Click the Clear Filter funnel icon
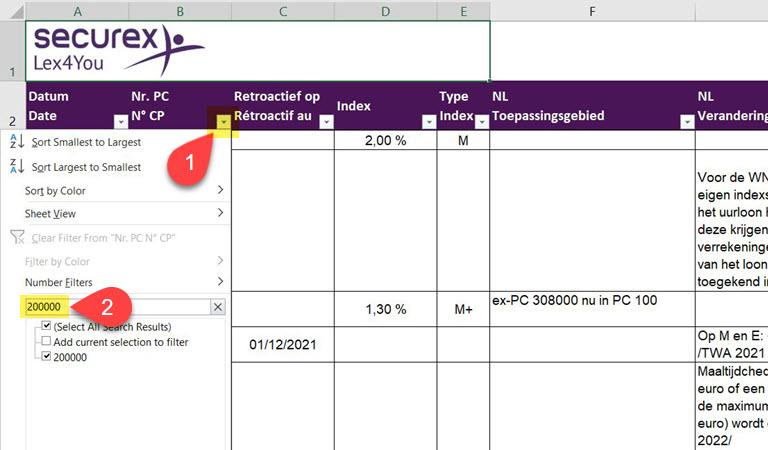768x450 pixels. point(16,238)
